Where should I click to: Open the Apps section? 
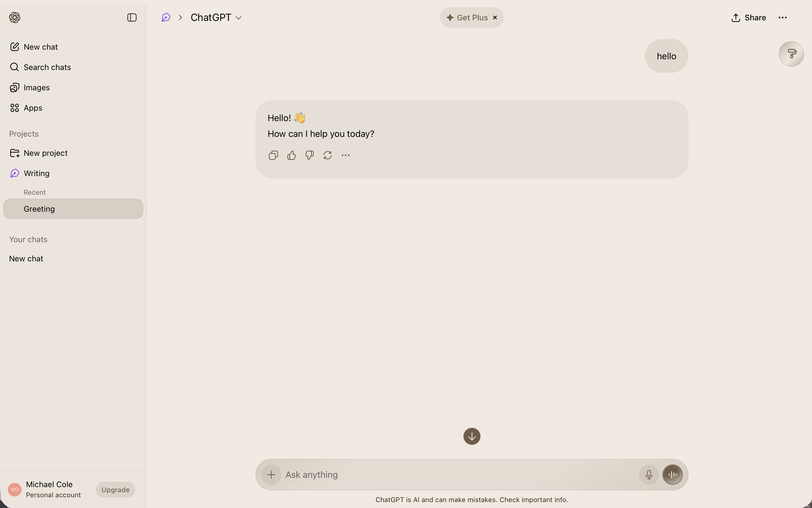tap(73, 108)
